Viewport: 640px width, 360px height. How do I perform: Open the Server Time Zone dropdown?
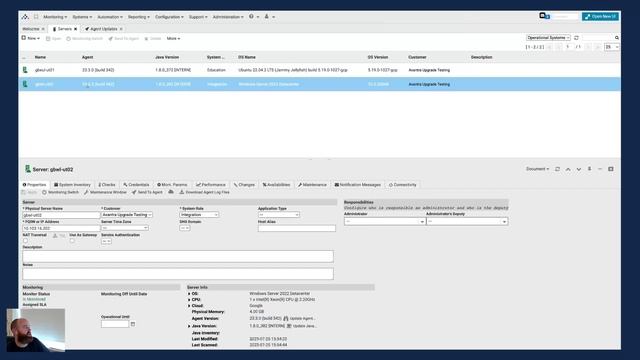pos(124,228)
